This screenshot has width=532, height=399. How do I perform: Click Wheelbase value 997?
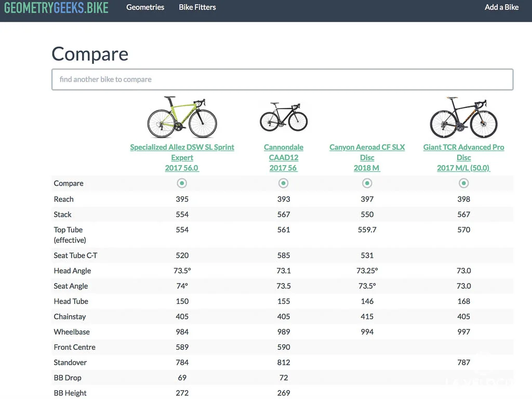464,332
